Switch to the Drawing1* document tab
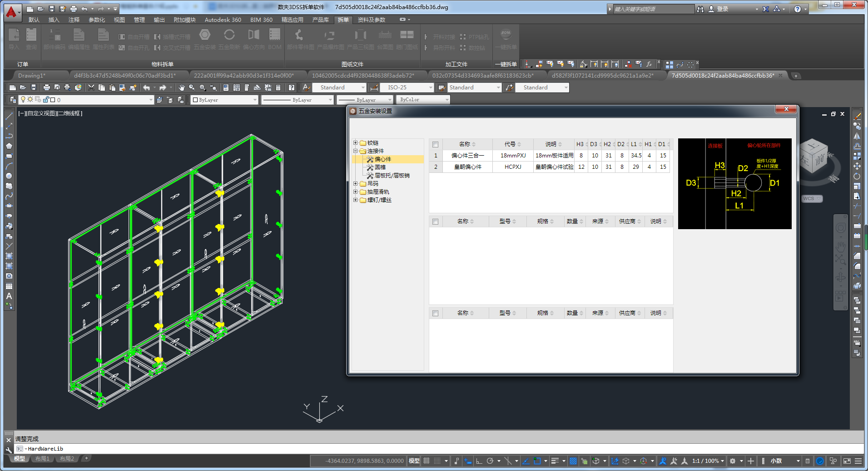The image size is (868, 471). (x=32, y=76)
